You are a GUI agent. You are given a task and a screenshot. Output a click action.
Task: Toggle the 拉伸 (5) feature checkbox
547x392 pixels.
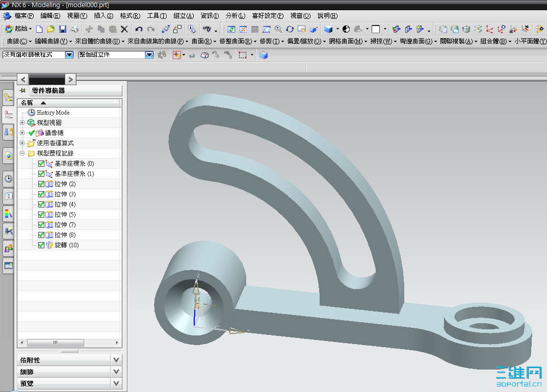tap(41, 215)
